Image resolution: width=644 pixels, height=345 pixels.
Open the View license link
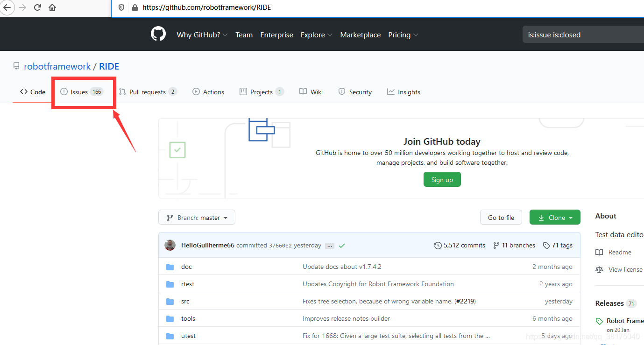[x=625, y=270]
